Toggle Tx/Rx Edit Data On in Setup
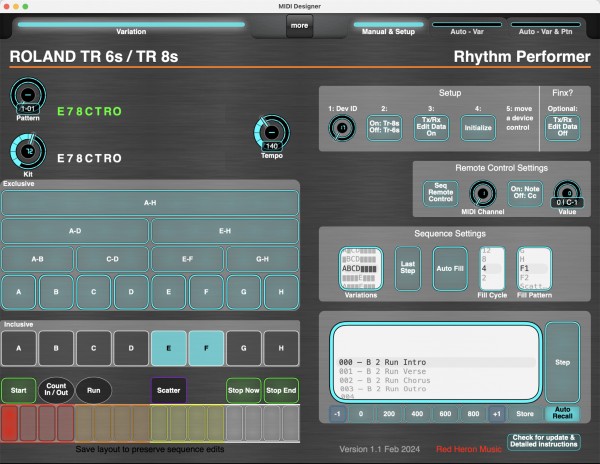Viewport: 600px width, 464px height. coord(431,128)
